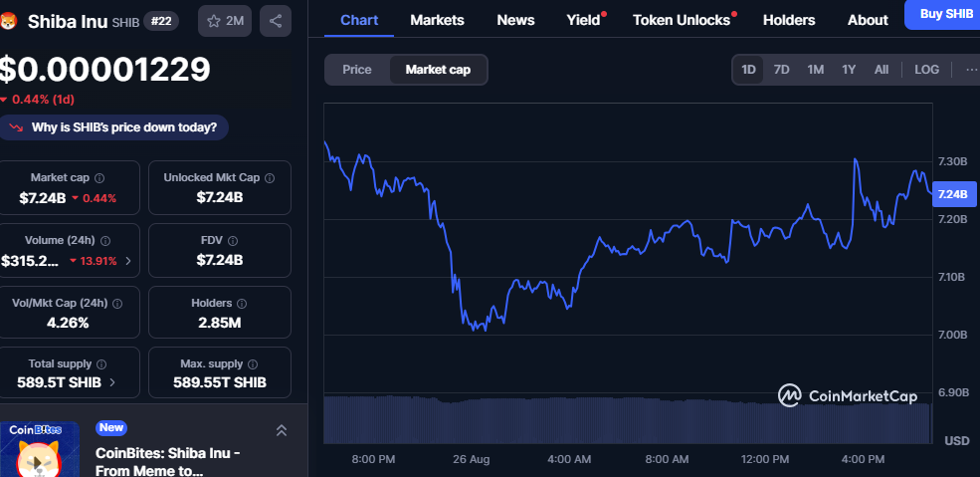Image resolution: width=980 pixels, height=477 pixels.
Task: Click info icon beside Unlocked Mkt Cap
Action: [270, 178]
